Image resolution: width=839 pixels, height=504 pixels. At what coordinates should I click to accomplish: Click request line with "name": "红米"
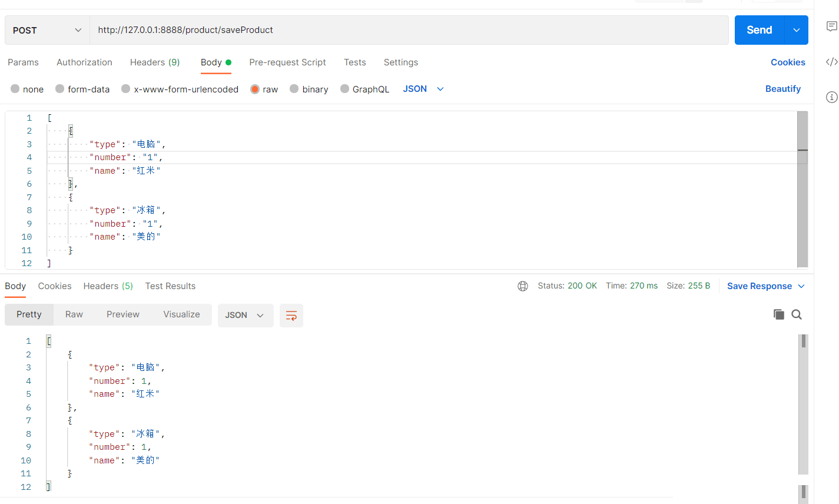click(x=125, y=171)
